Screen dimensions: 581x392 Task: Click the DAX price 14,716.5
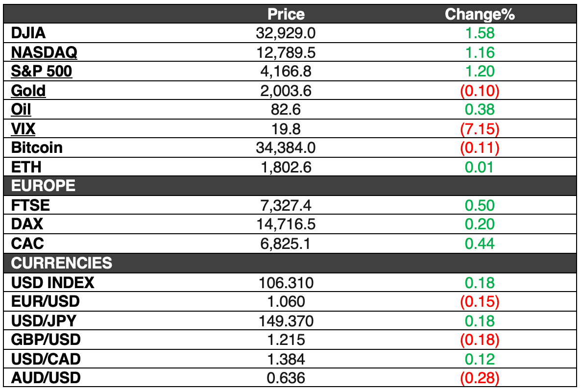tap(286, 224)
